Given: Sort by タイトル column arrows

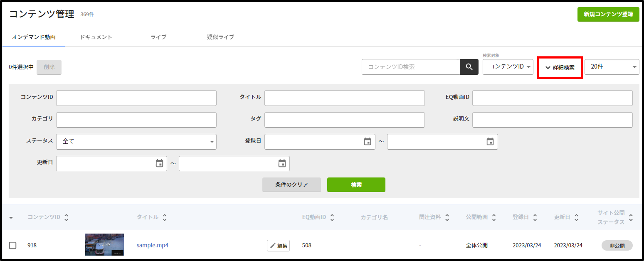Looking at the screenshot, I should tap(164, 217).
